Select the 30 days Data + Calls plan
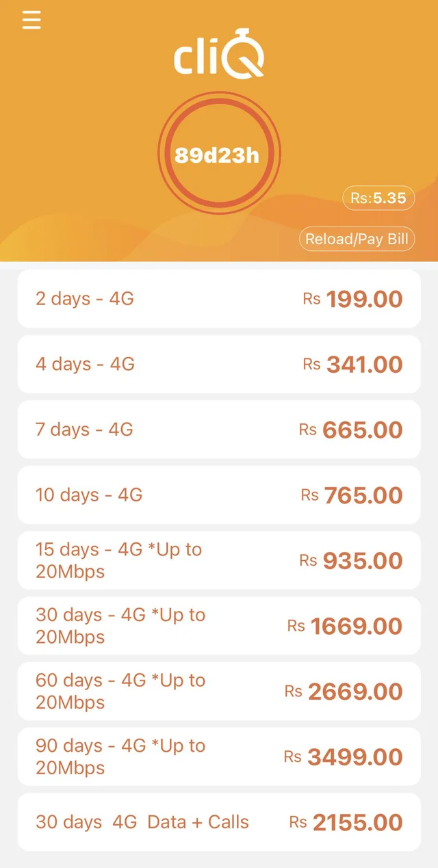The height and width of the screenshot is (868, 438). [218, 822]
